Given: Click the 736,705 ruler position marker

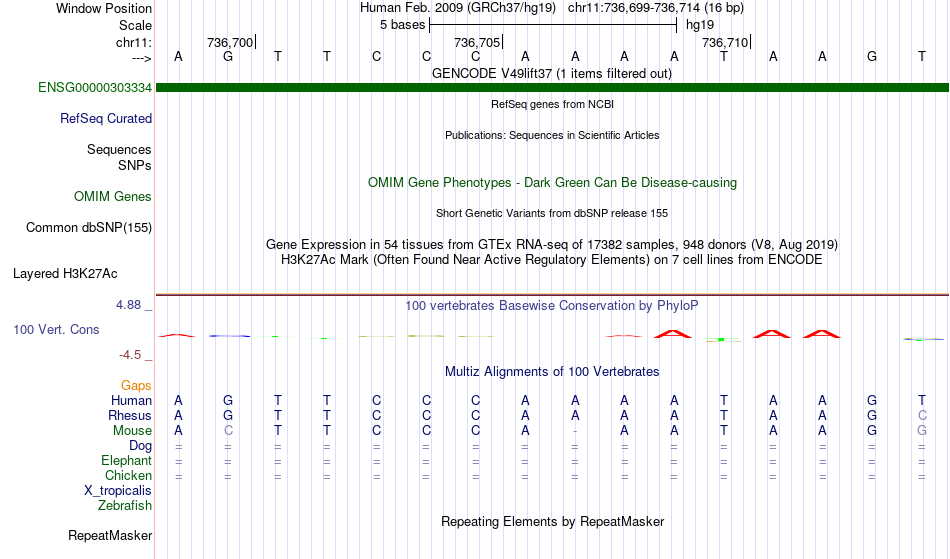Looking at the screenshot, I should click(x=478, y=42).
